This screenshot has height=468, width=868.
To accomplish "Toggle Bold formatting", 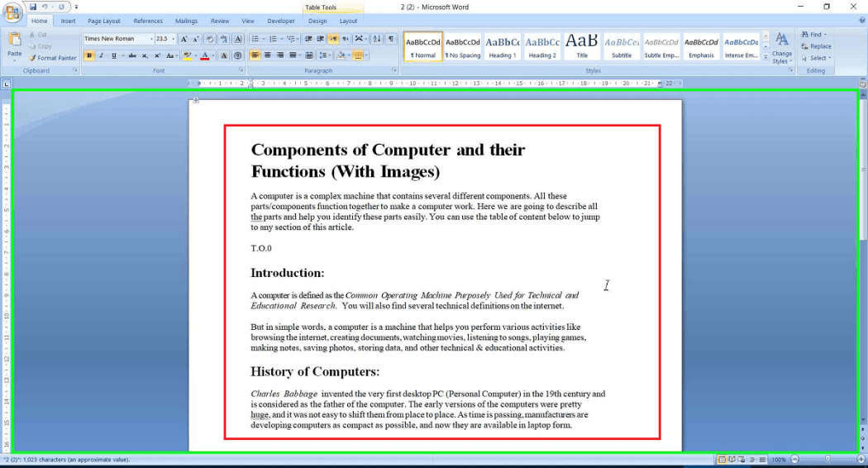I will [88, 55].
